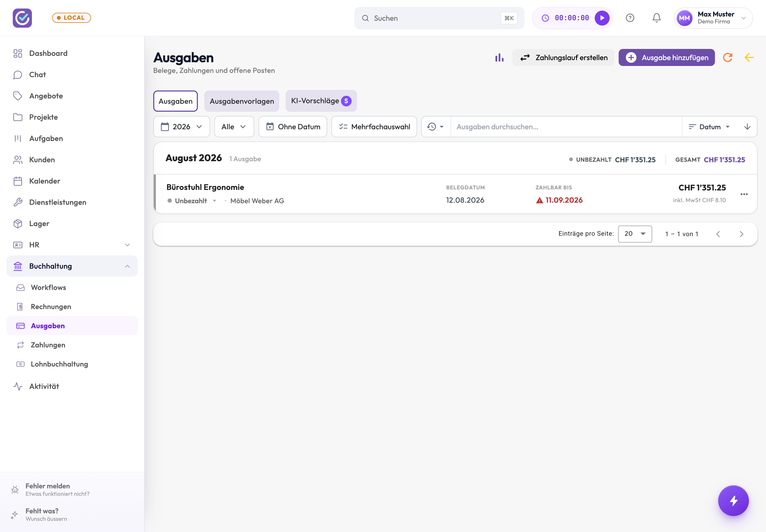Open Max Muster user account menu

pos(713,18)
